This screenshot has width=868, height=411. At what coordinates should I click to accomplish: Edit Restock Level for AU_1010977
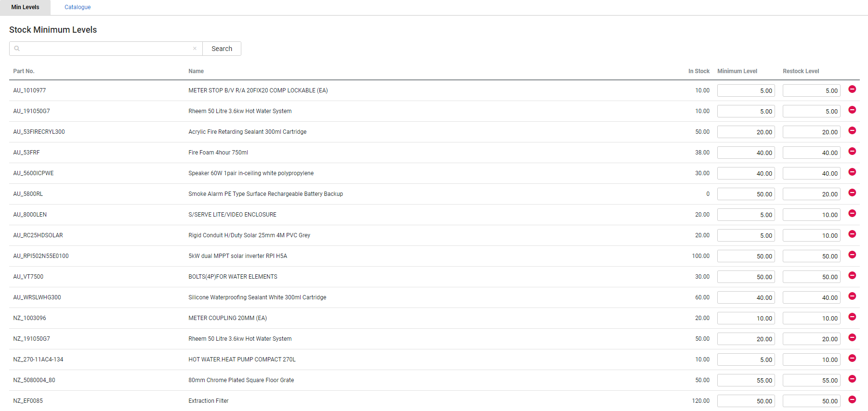coord(811,90)
